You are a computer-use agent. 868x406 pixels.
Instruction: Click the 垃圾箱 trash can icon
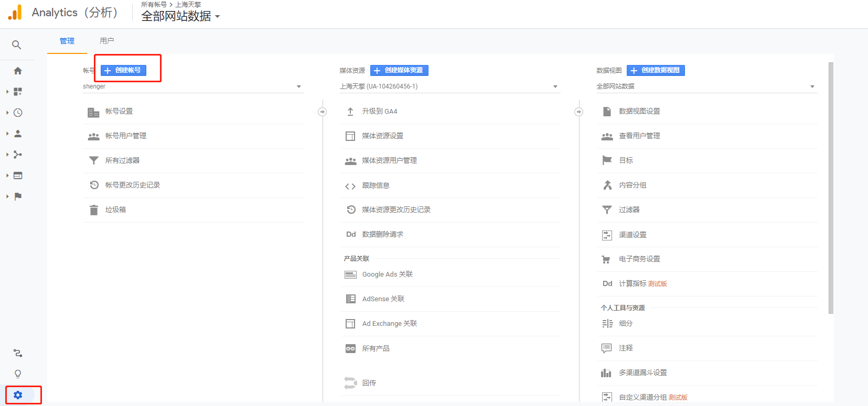(x=94, y=210)
